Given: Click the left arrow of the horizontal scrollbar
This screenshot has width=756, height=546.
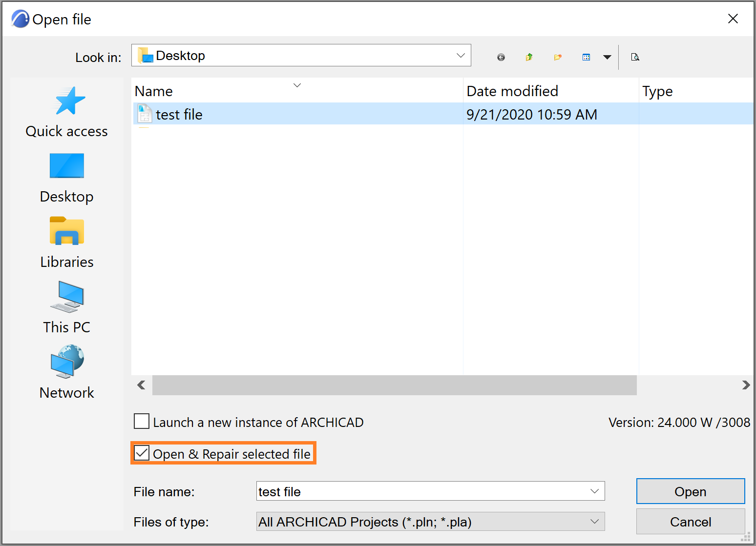Looking at the screenshot, I should tap(142, 385).
